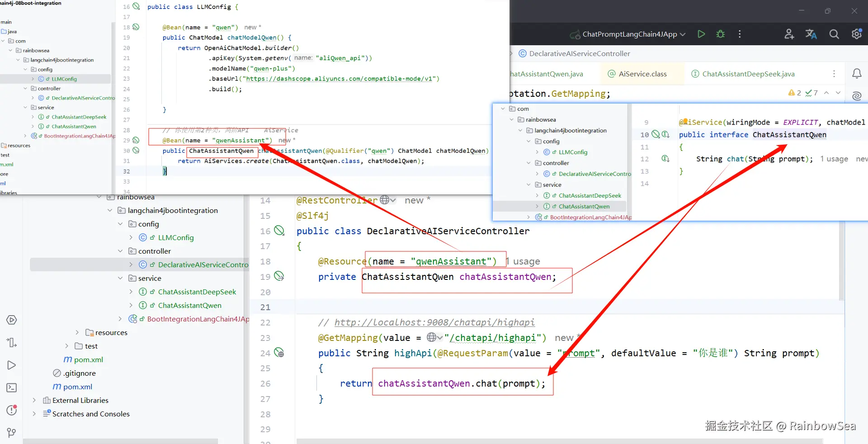Collapse the config folder in the main project tree
868x444 pixels.
click(x=120, y=224)
